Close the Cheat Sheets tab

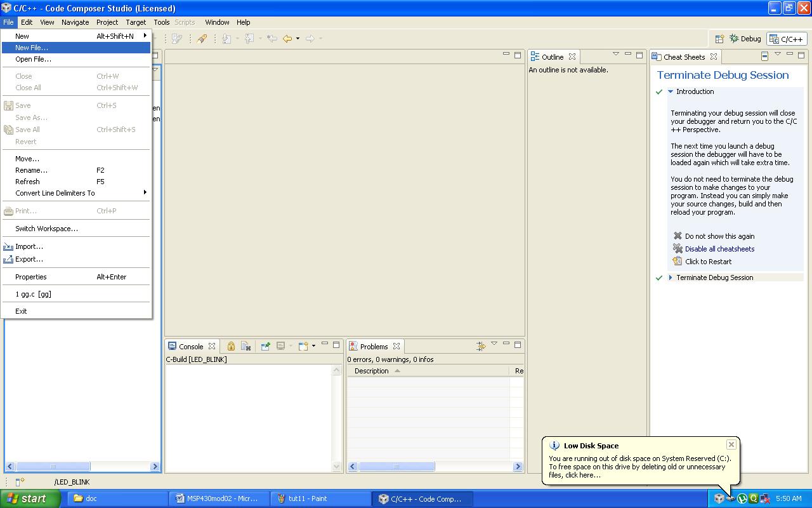click(714, 57)
